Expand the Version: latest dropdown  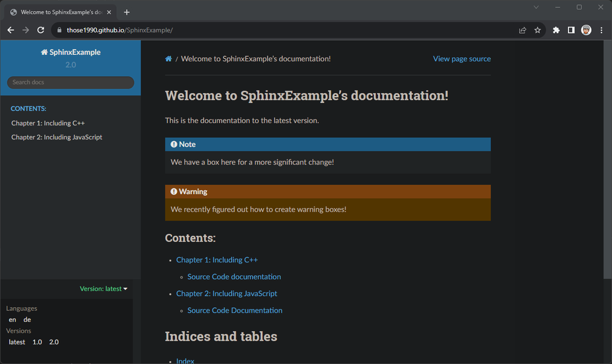click(103, 289)
